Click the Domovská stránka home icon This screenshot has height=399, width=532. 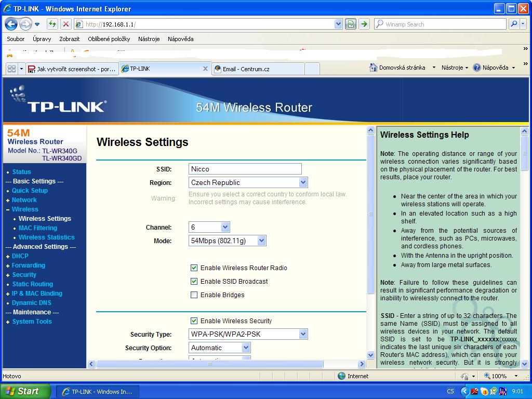tap(373, 68)
